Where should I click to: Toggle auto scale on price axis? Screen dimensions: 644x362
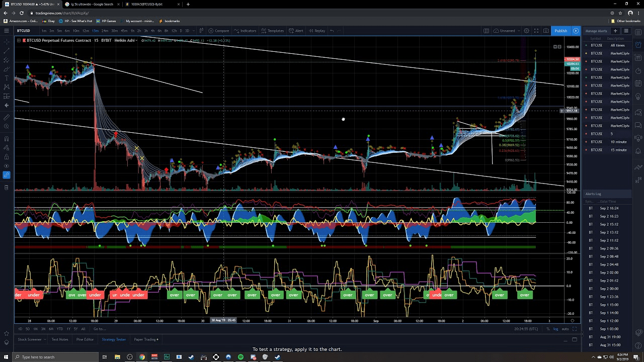click(x=565, y=329)
